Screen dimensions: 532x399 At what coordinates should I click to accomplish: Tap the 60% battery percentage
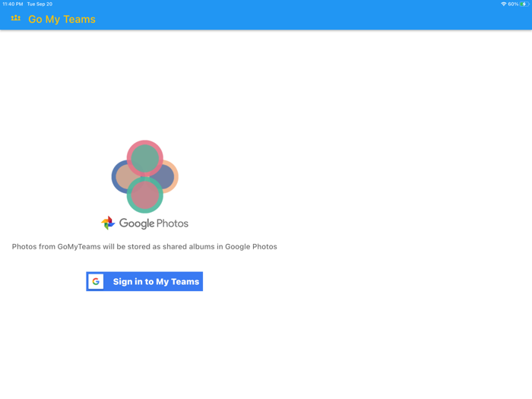point(513,4)
